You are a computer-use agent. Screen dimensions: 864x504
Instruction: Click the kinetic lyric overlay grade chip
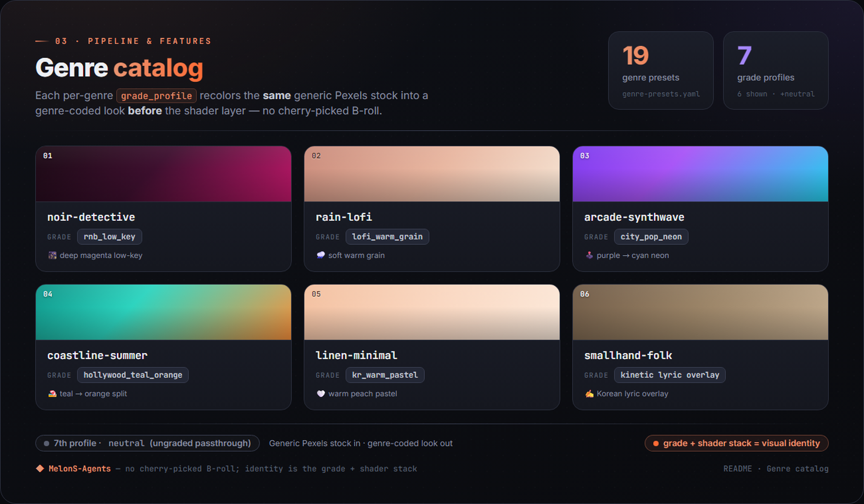tap(670, 375)
